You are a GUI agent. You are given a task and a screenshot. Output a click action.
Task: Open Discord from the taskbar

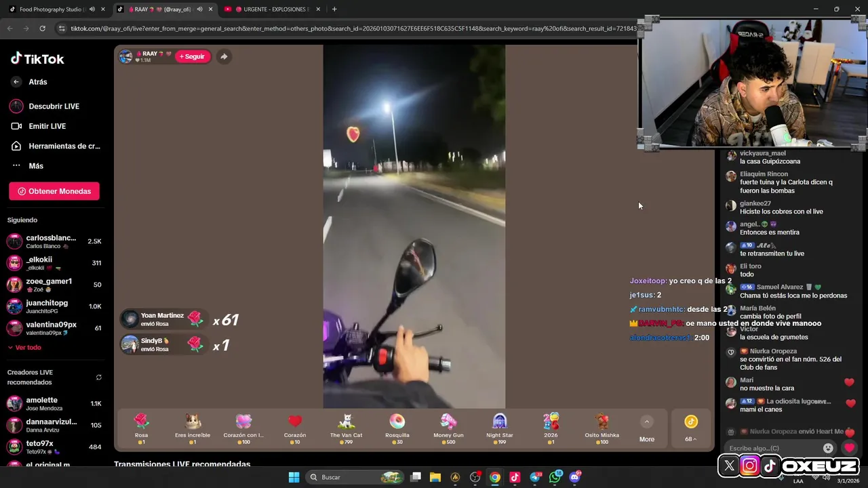coord(576,477)
